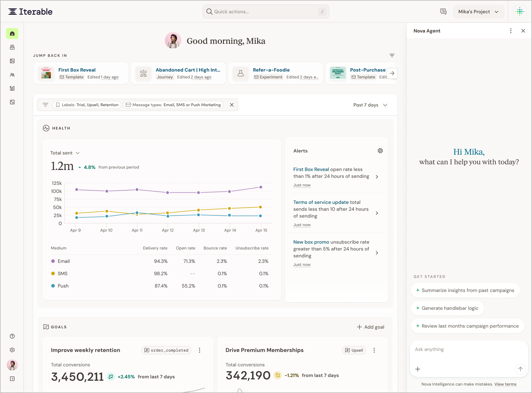Click Add goal
532x393 pixels.
point(370,327)
